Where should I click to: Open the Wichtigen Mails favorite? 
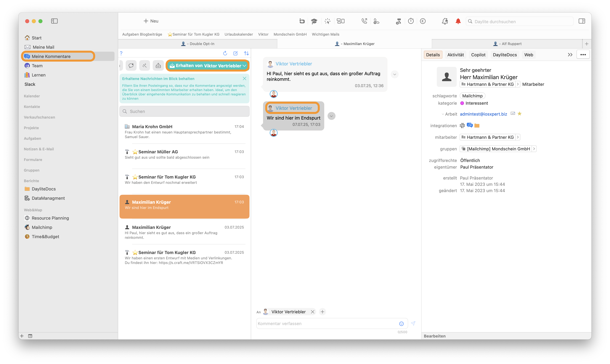coord(326,34)
